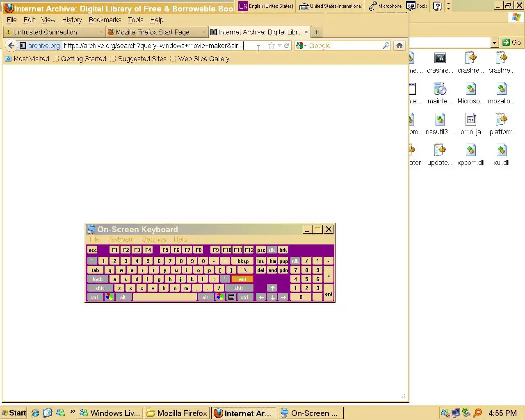Toggle slk scroll lock key
The width and height of the screenshot is (525, 420).
click(272, 250)
